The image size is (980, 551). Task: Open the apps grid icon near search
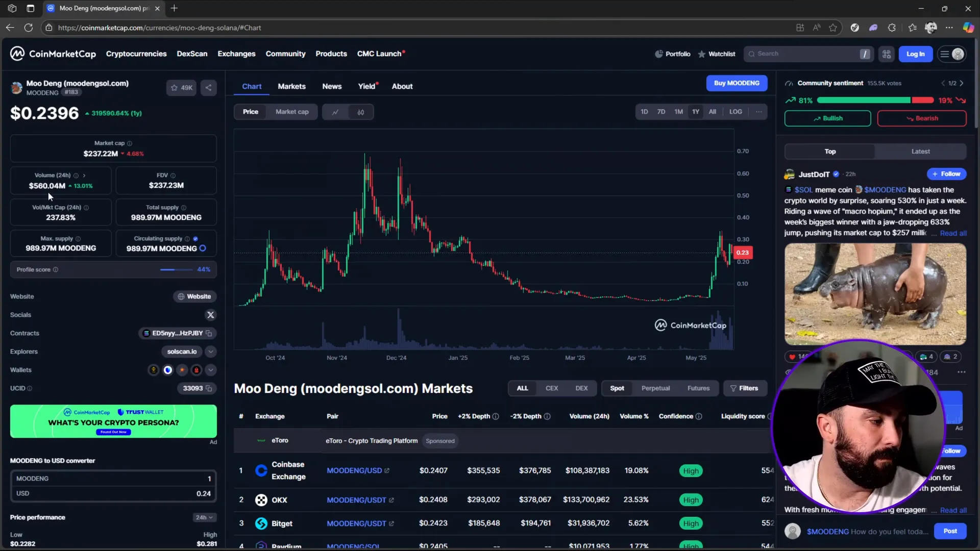(x=887, y=54)
